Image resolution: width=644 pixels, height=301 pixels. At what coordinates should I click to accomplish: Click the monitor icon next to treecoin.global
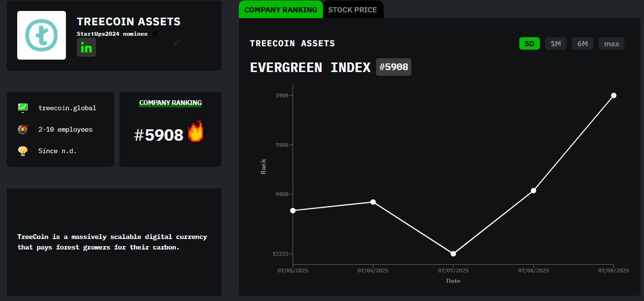click(22, 108)
